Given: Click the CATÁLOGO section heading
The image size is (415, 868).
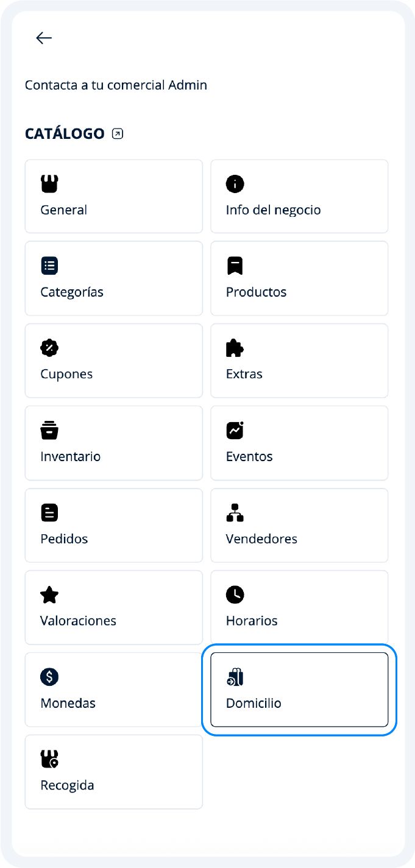Looking at the screenshot, I should (65, 134).
